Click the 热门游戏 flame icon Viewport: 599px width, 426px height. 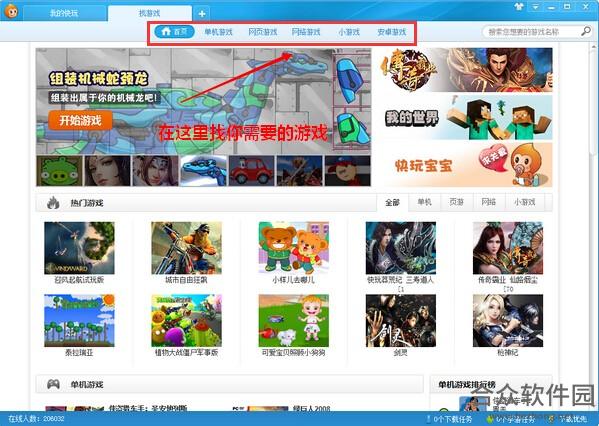(53, 202)
